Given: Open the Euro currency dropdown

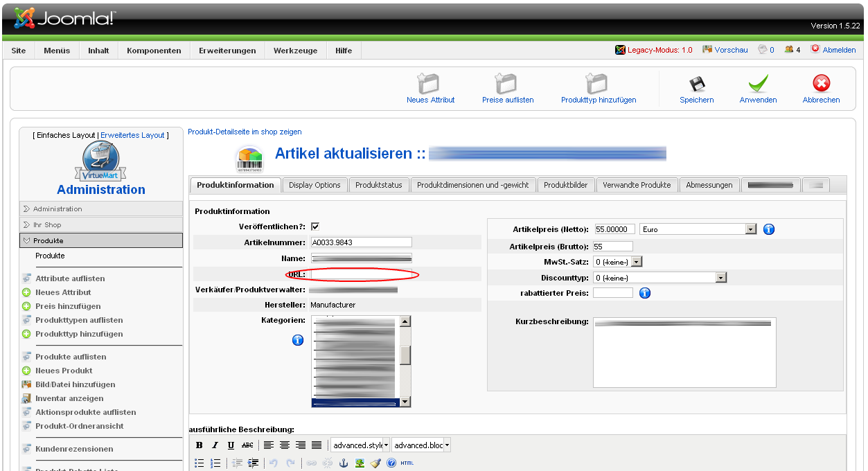Looking at the screenshot, I should 698,229.
